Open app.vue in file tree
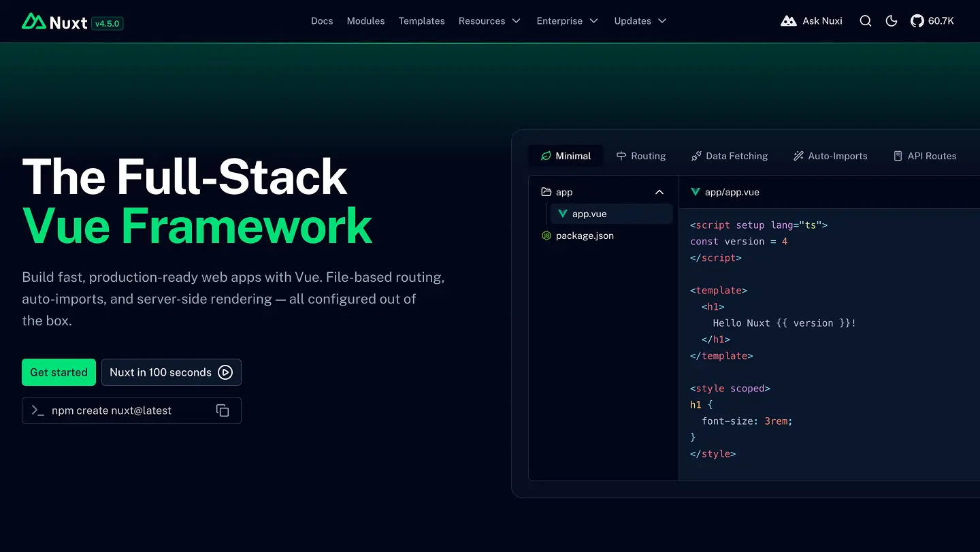The height and width of the screenshot is (552, 980). 611,214
